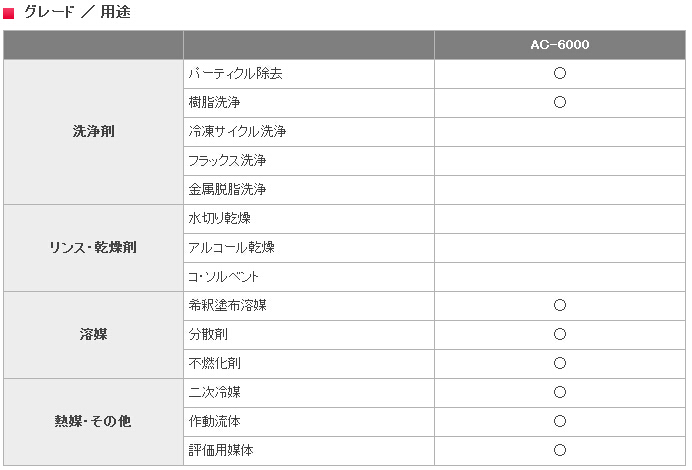Select the circle in the 希釈塗布溶媒 row
The width and height of the screenshot is (692, 470).
tap(560, 305)
